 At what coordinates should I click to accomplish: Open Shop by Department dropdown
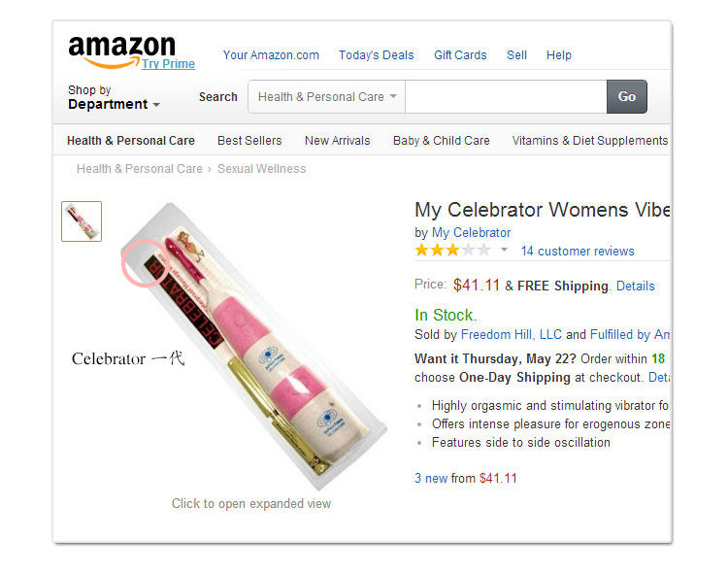click(x=114, y=97)
